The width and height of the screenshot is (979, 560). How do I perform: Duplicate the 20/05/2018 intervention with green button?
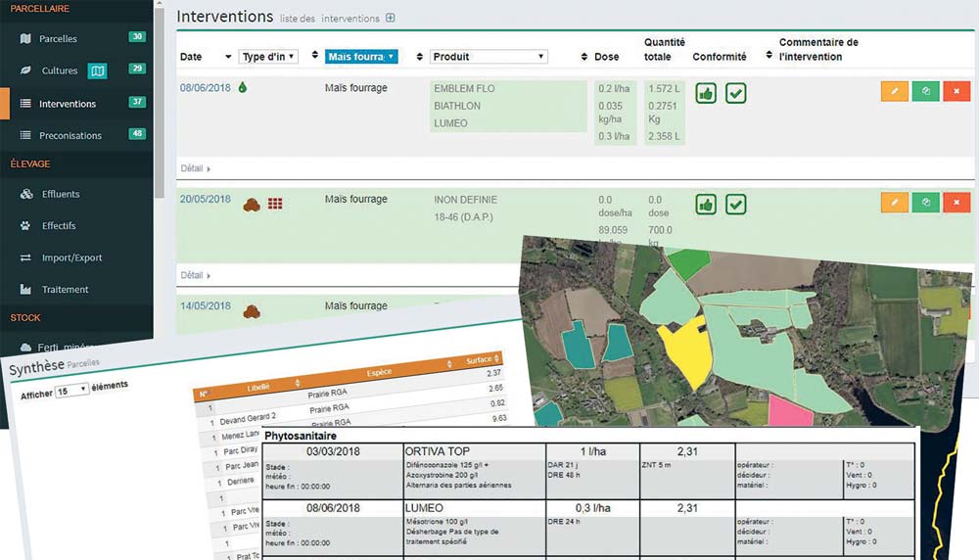pos(926,203)
